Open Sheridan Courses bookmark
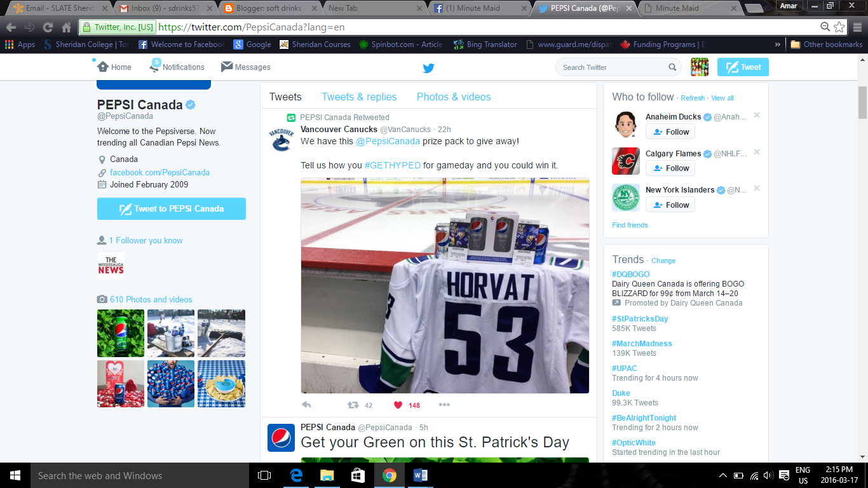This screenshot has height=488, width=868. click(x=315, y=44)
